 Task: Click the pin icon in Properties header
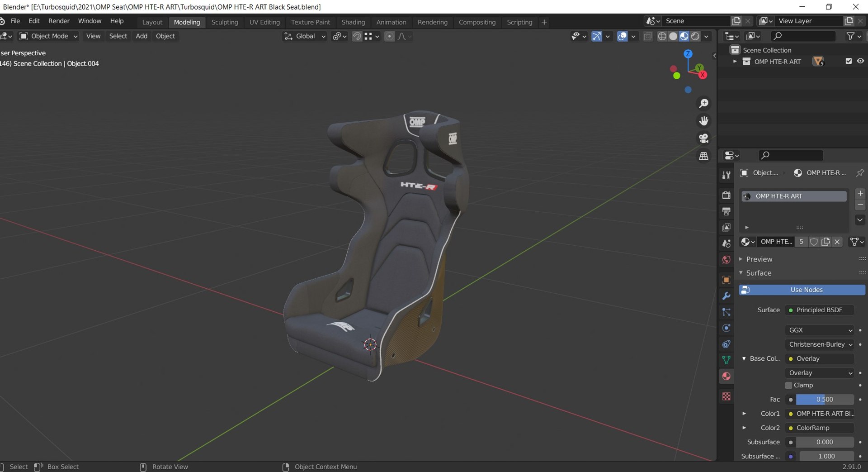pyautogui.click(x=860, y=173)
